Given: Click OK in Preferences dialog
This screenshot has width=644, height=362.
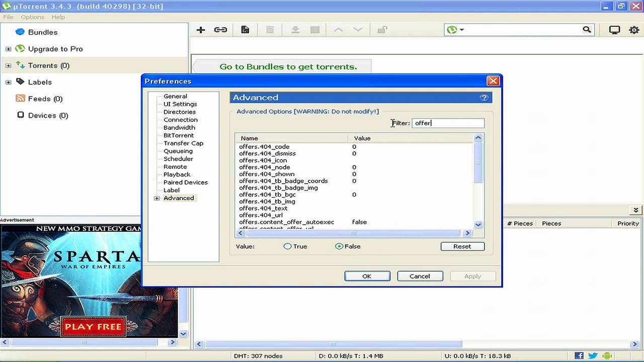Looking at the screenshot, I should (367, 276).
